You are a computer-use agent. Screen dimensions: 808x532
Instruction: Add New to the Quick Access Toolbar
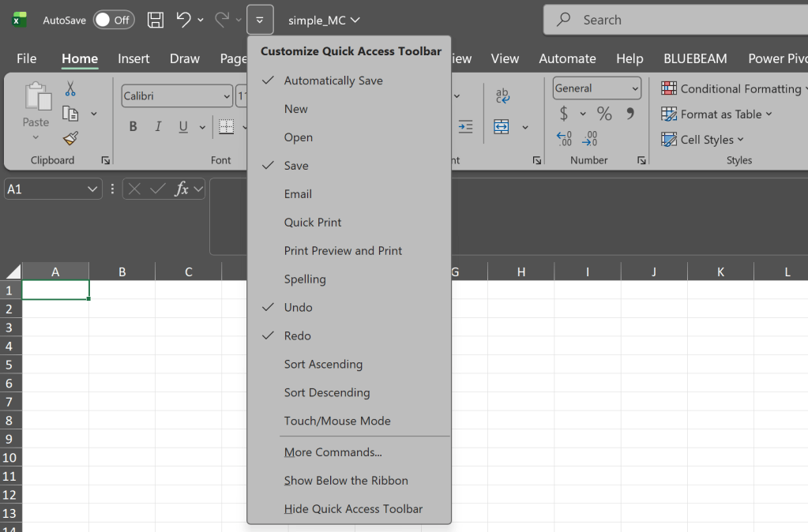349,109
